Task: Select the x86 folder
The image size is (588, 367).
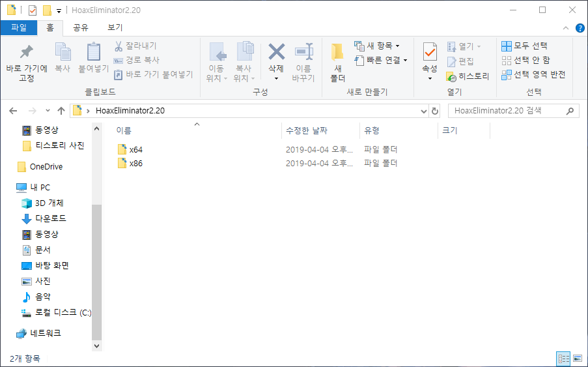Action: click(130, 163)
